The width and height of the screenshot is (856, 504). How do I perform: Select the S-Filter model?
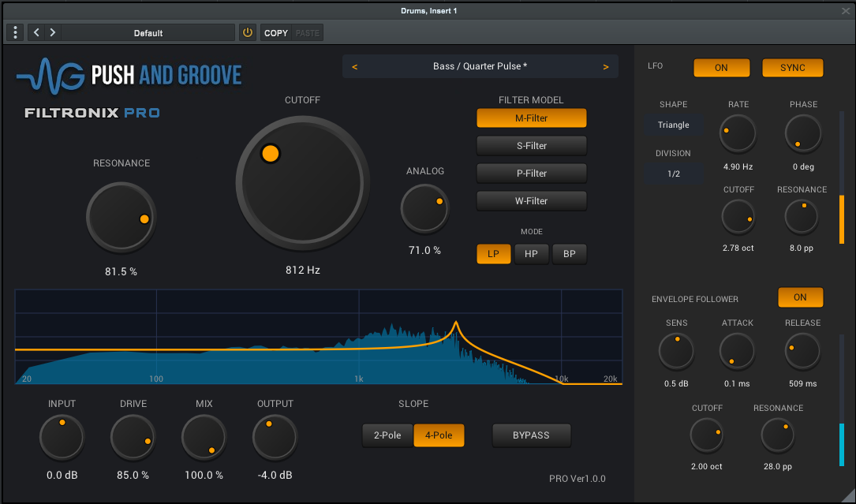click(x=531, y=146)
